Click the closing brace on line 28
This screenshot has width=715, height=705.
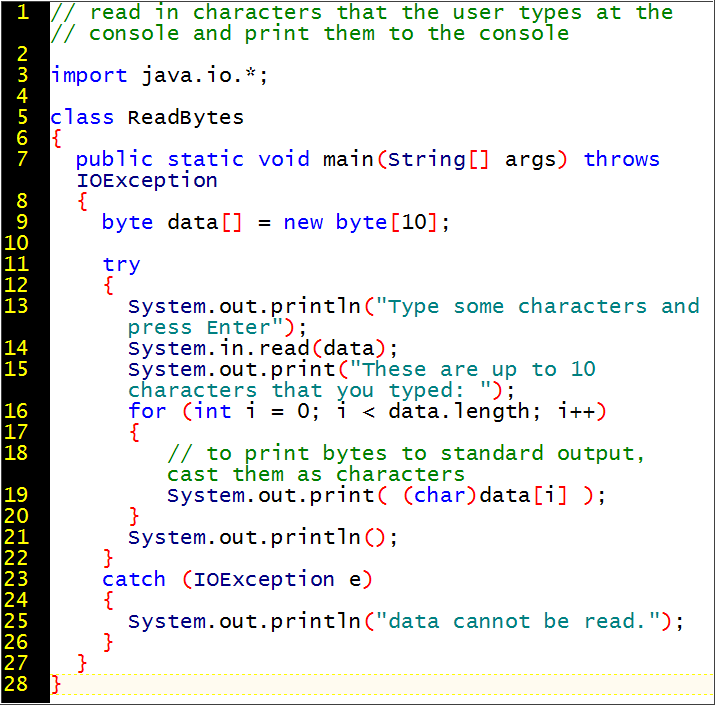(x=56, y=684)
